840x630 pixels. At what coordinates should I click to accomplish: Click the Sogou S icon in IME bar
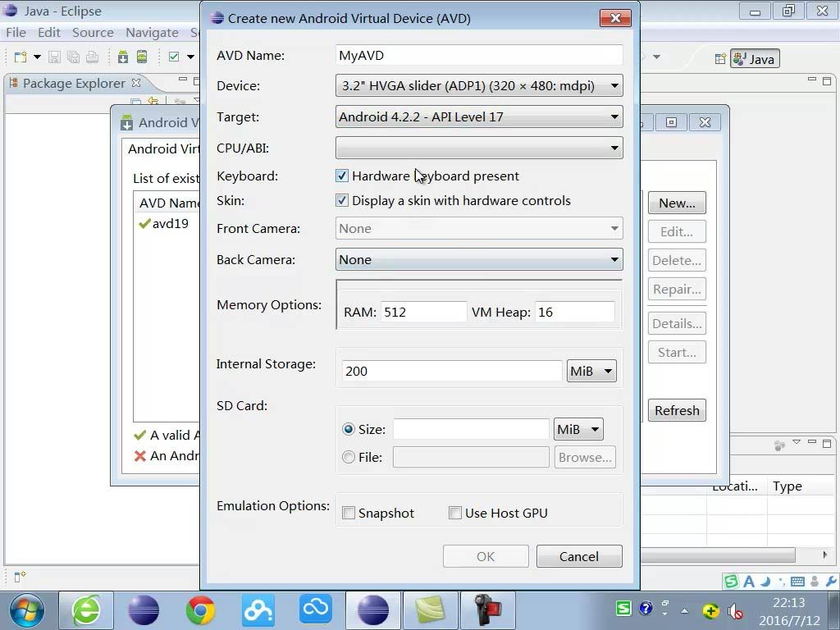pos(731,581)
